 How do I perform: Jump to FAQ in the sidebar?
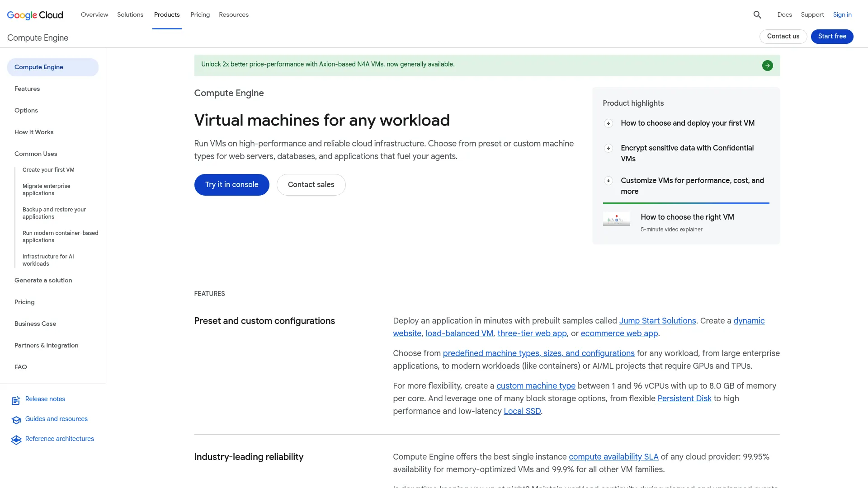click(x=21, y=367)
